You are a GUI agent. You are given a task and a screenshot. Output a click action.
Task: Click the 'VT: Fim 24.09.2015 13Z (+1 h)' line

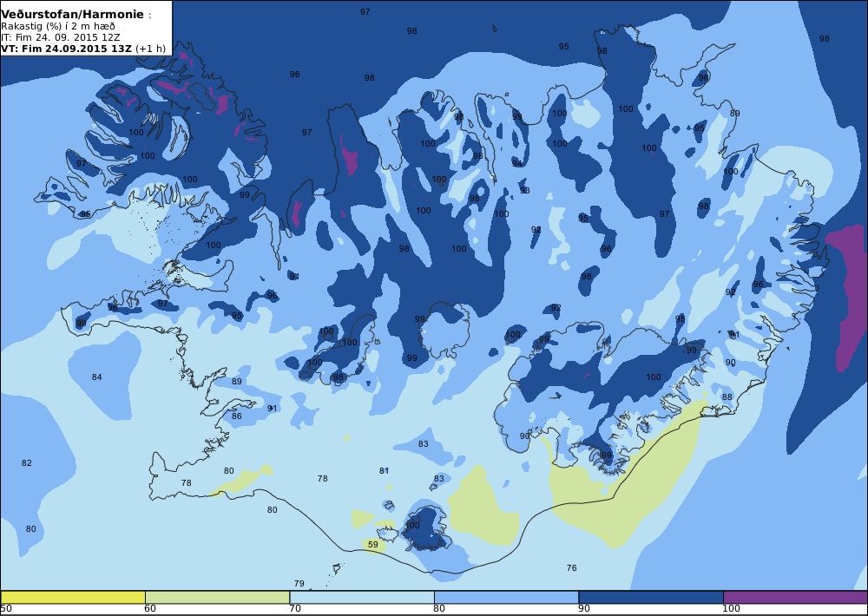click(x=83, y=48)
